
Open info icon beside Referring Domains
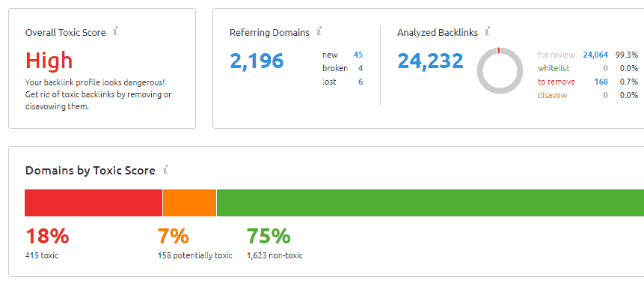319,31
